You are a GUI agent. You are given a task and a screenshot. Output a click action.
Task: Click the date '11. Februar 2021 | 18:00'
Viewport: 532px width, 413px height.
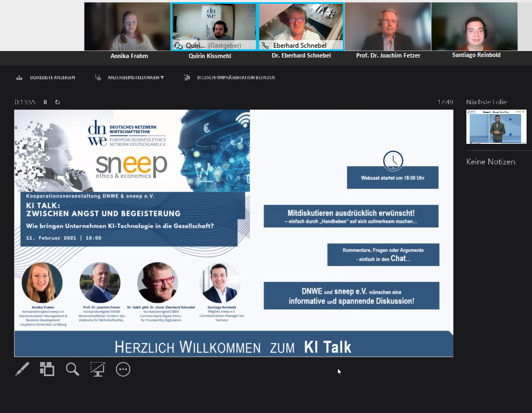64,238
